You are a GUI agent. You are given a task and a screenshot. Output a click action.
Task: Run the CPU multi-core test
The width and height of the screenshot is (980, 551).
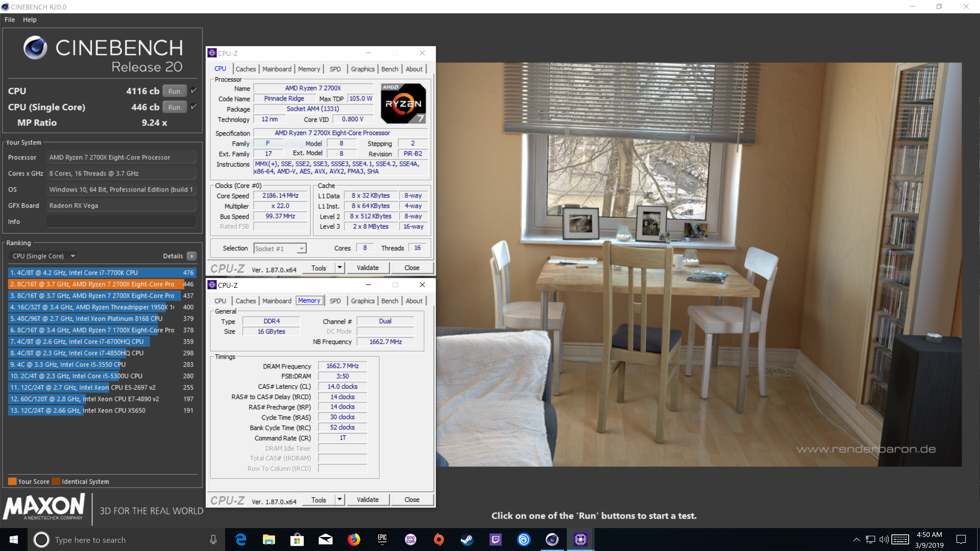pyautogui.click(x=174, y=91)
